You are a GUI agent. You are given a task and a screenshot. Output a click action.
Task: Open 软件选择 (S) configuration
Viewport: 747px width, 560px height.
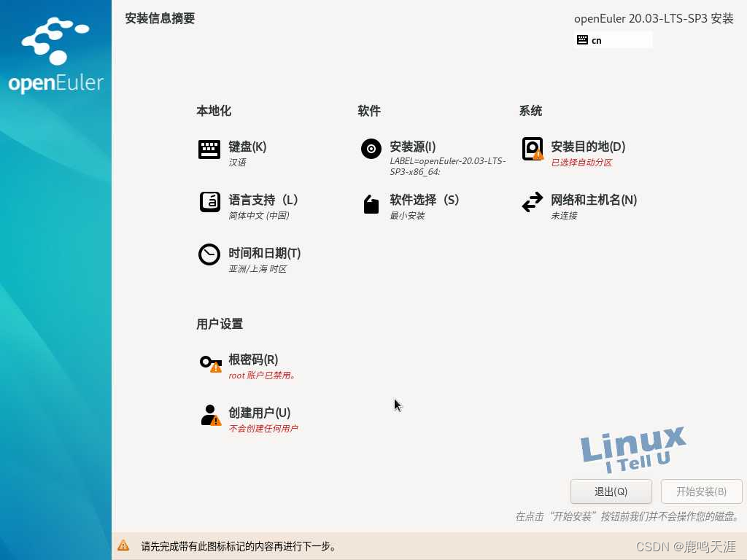[424, 200]
